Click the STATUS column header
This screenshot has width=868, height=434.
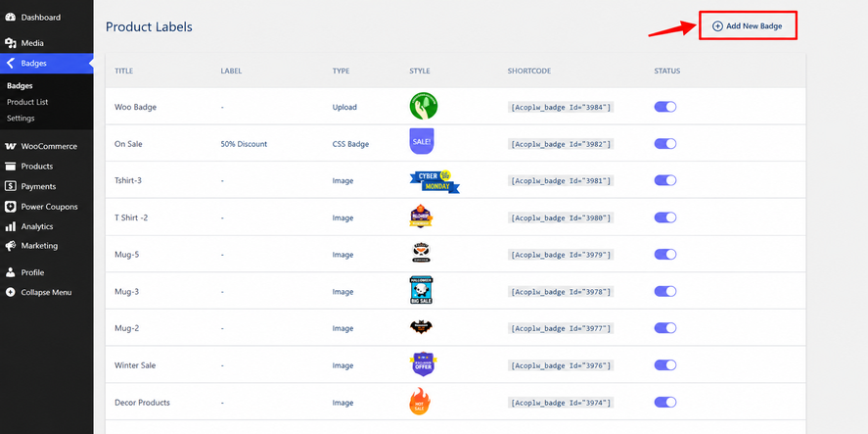(667, 71)
